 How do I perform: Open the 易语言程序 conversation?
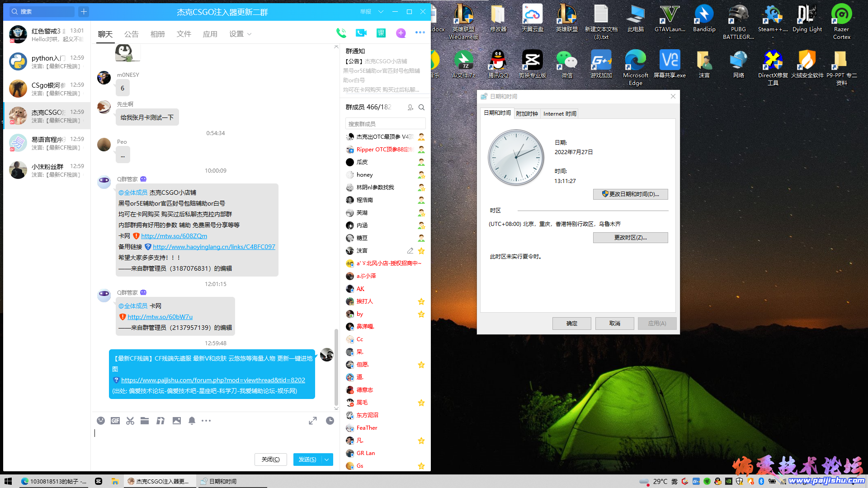(47, 143)
